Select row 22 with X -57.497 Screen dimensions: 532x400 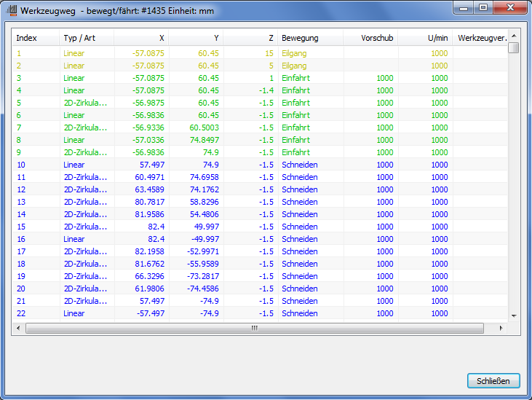(x=261, y=313)
